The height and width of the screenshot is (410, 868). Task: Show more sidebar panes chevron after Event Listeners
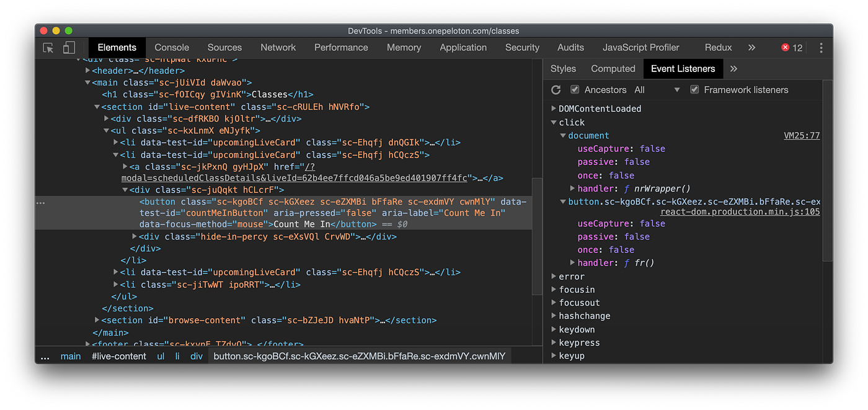coord(733,69)
